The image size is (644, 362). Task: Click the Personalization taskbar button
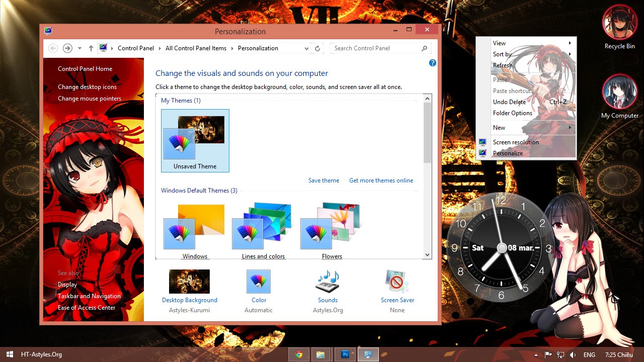tap(368, 354)
